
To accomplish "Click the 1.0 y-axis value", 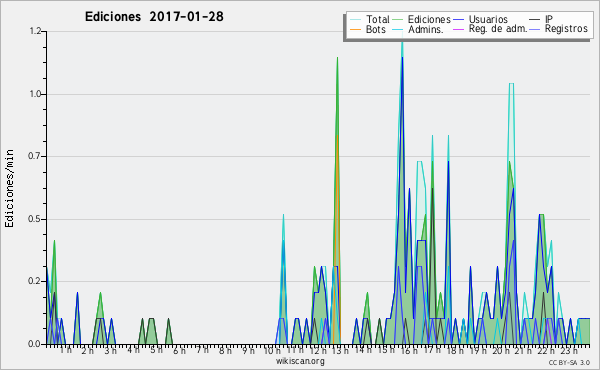I will coord(35,94).
